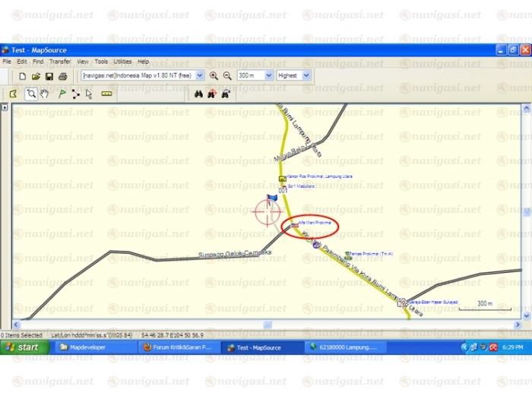Click the Windows Start button

21,347
